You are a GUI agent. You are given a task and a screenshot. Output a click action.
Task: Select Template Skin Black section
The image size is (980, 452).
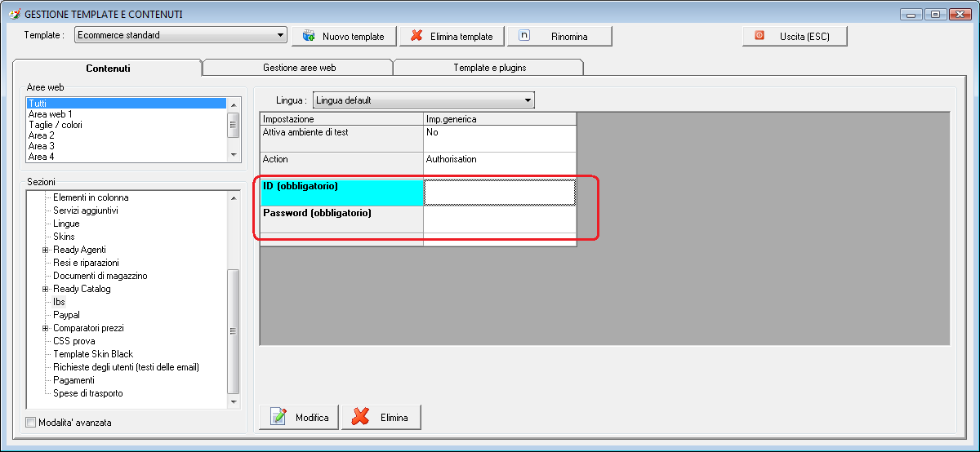(93, 354)
